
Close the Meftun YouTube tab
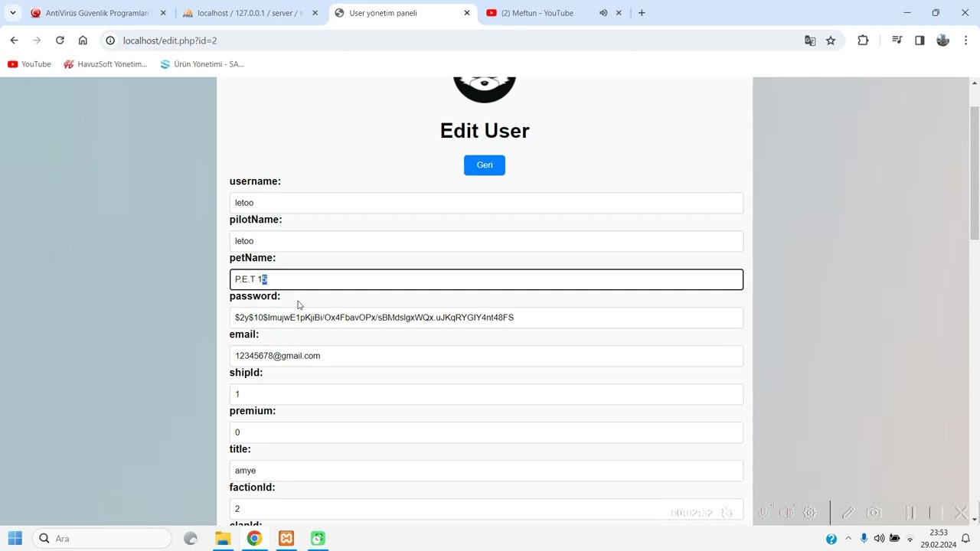(619, 13)
